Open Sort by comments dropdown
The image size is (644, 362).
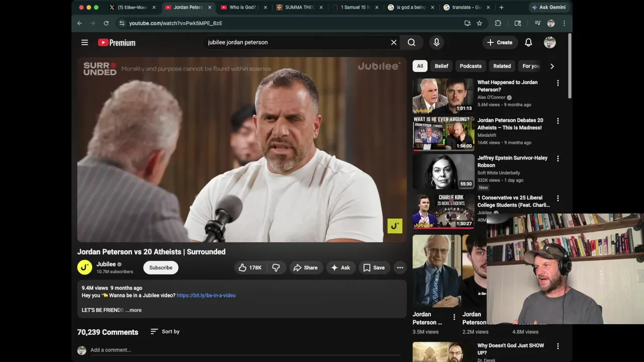pyautogui.click(x=165, y=332)
